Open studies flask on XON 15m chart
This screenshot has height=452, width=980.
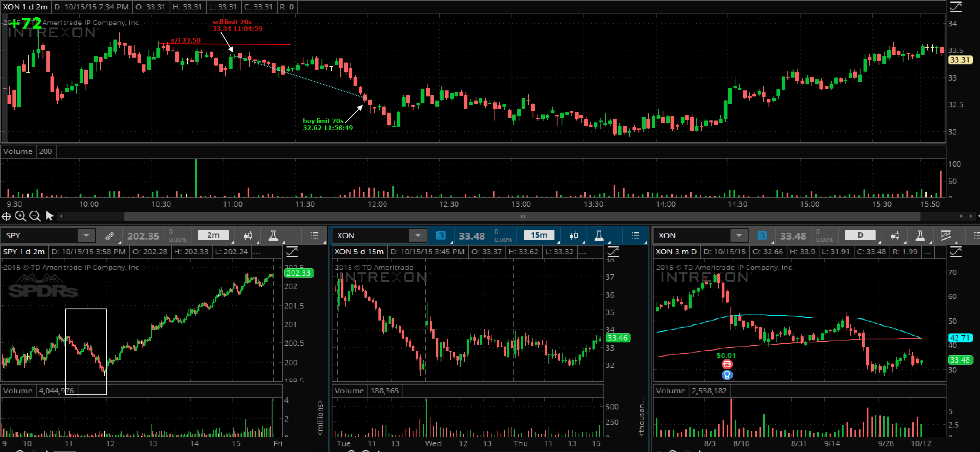[x=599, y=236]
